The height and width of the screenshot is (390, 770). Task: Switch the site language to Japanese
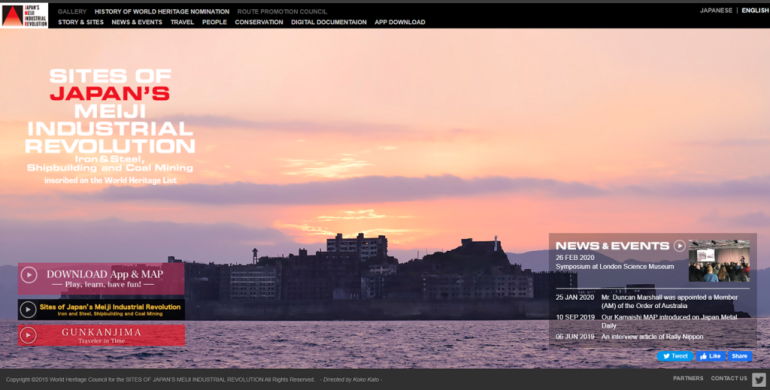[716, 10]
